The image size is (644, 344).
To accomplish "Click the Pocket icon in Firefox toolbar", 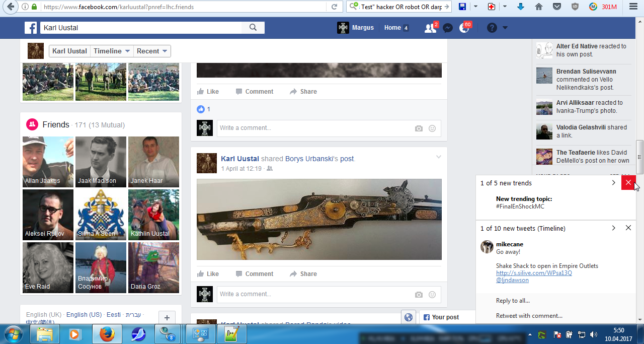I will [x=557, y=7].
